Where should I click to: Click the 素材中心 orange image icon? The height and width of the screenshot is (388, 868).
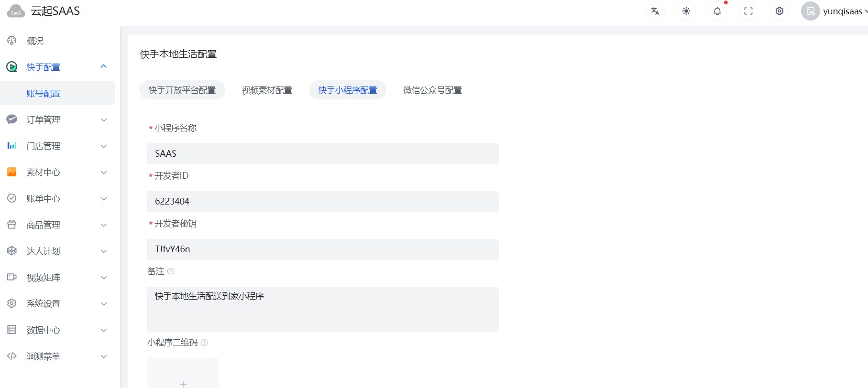(x=12, y=172)
